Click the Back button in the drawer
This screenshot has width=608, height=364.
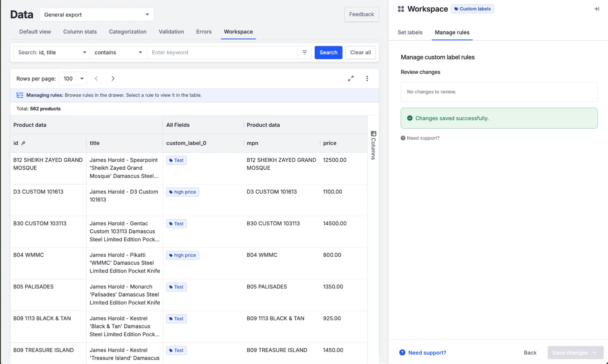[530, 353]
